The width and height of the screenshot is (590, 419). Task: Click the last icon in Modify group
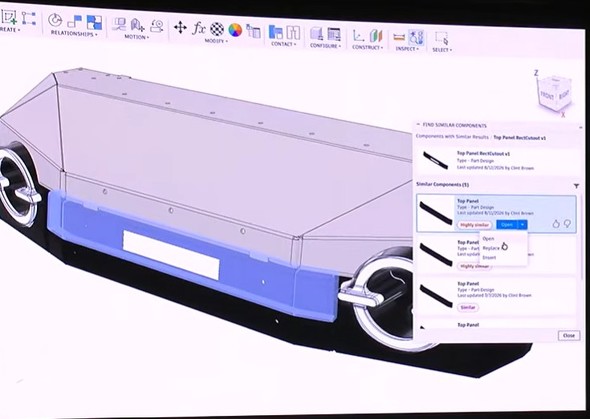click(x=253, y=31)
